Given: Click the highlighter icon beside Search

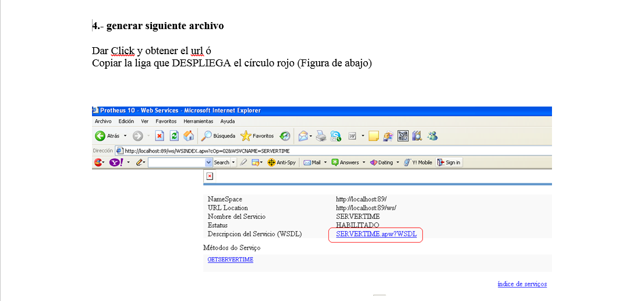Looking at the screenshot, I should (243, 162).
